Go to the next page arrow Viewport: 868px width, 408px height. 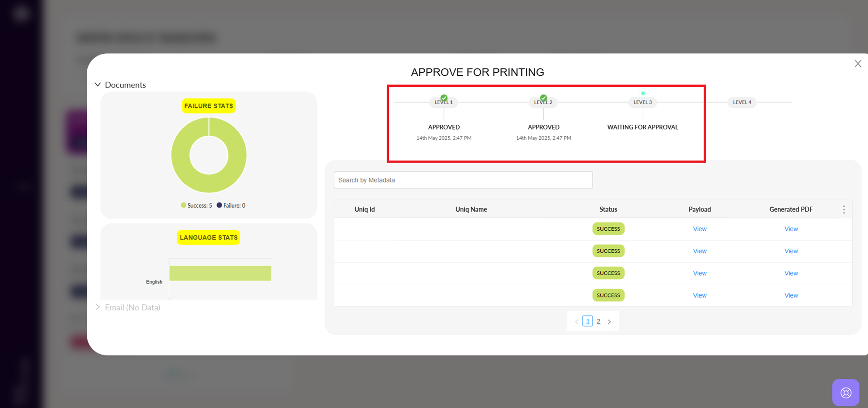[609, 322]
